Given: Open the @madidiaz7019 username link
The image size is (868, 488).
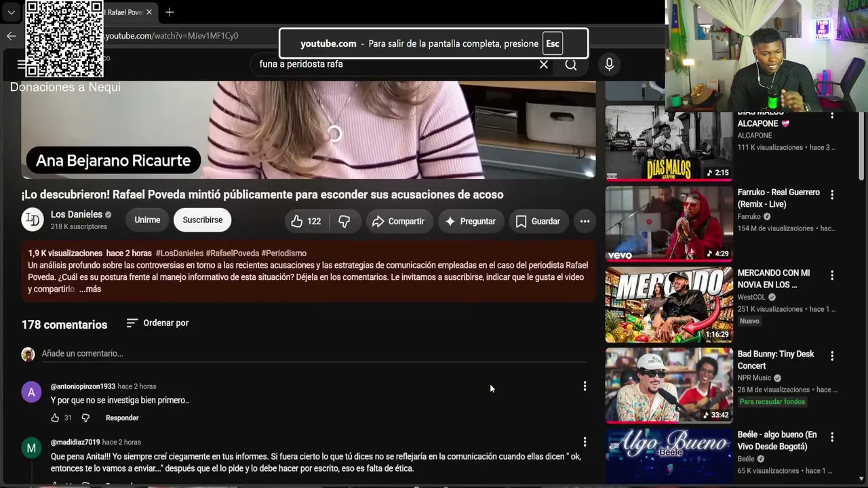Looking at the screenshot, I should click(75, 442).
